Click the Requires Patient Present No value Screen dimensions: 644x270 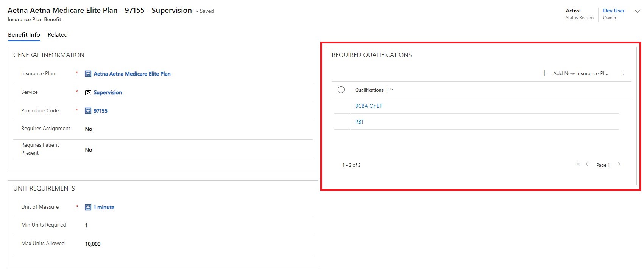point(89,150)
